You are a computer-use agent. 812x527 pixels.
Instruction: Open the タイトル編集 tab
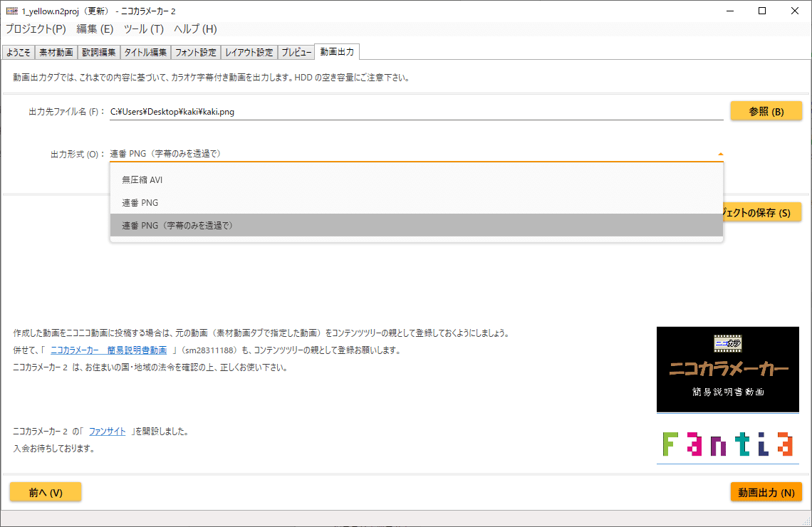click(145, 51)
